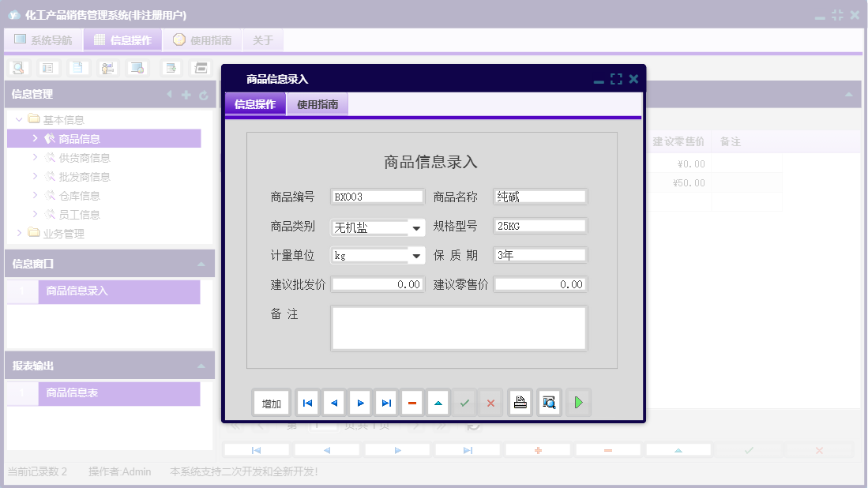Open the 商品类别 dropdown

pyautogui.click(x=416, y=227)
